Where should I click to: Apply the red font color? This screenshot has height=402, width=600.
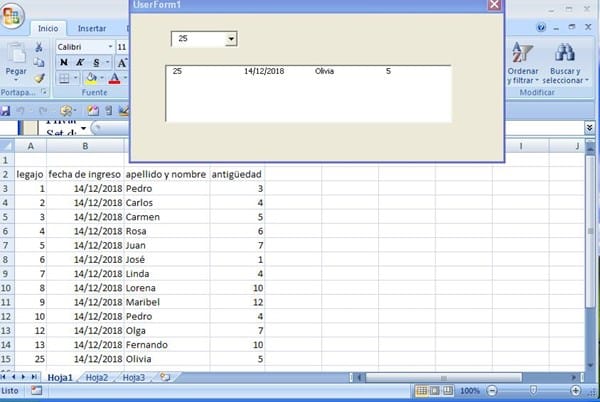[x=114, y=78]
